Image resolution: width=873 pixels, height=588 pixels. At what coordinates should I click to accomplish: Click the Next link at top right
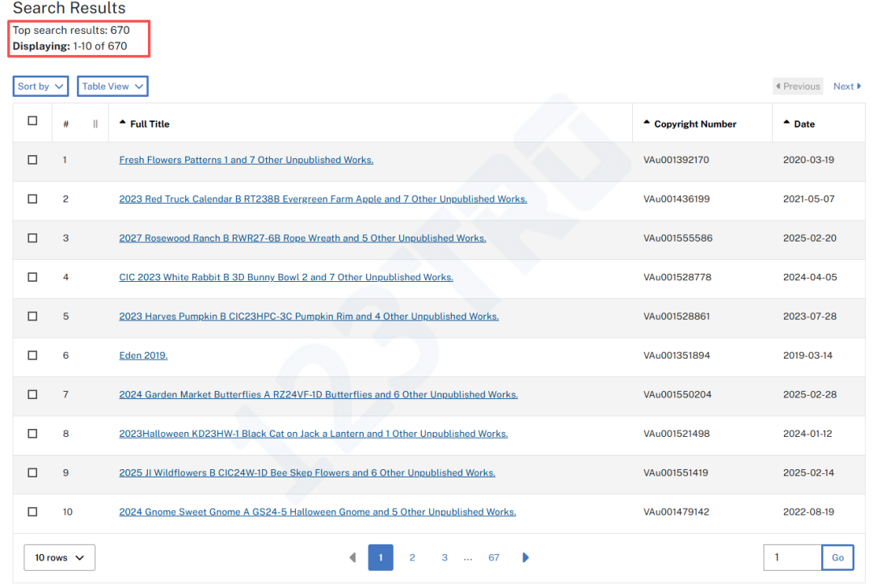tap(846, 86)
